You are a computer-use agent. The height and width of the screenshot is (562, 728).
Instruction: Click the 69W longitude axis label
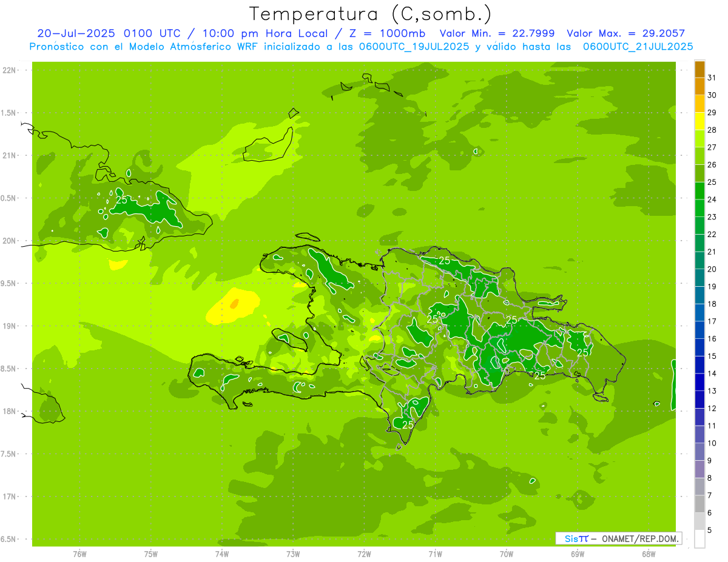[578, 554]
